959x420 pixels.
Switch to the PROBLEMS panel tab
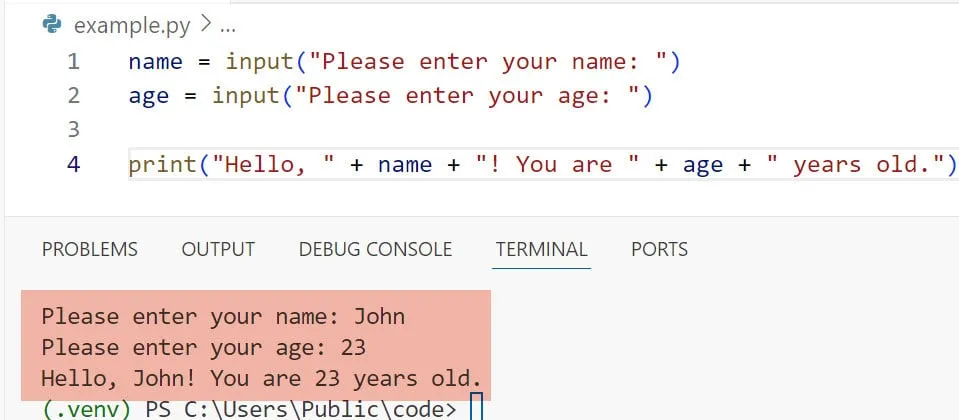[x=90, y=249]
